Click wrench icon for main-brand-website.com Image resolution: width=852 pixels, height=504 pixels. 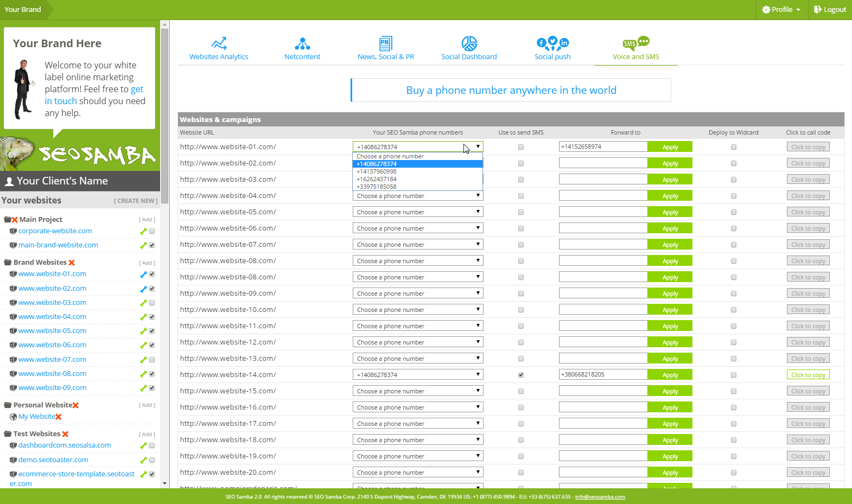[143, 245]
